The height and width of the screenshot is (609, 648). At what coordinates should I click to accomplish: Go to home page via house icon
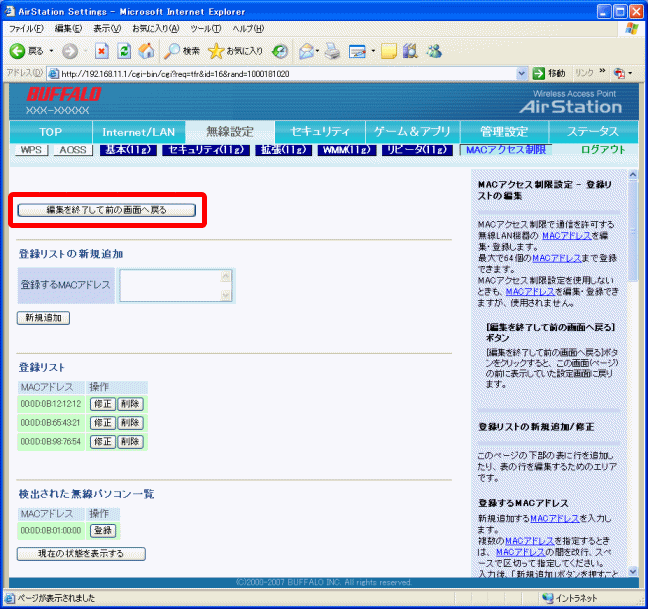[146, 51]
